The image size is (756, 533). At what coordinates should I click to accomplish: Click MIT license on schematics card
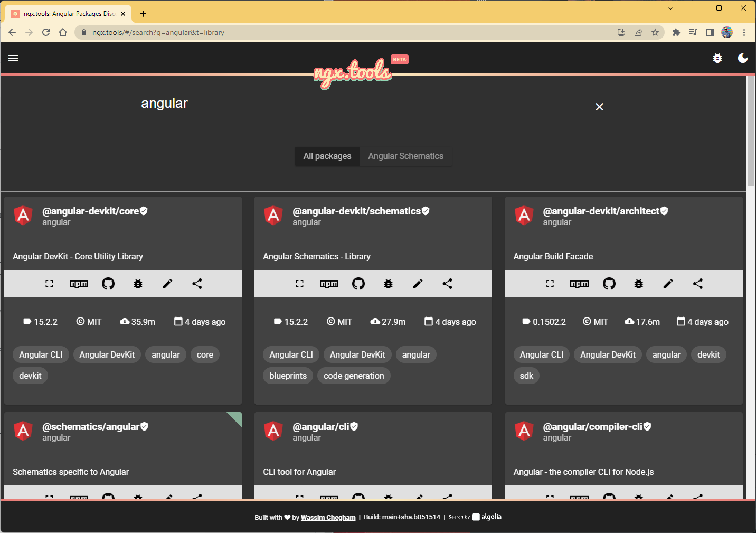(339, 322)
